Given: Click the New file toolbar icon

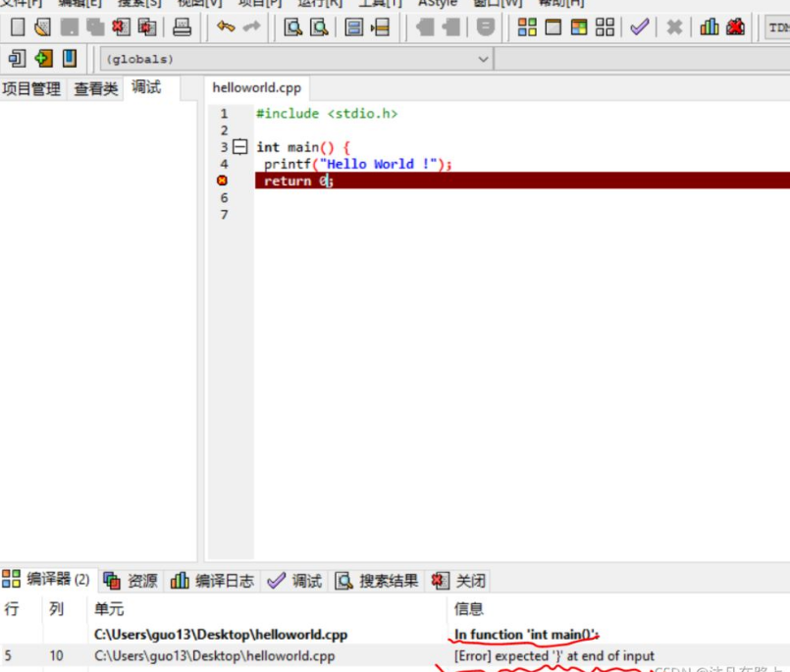Looking at the screenshot, I should [x=18, y=26].
